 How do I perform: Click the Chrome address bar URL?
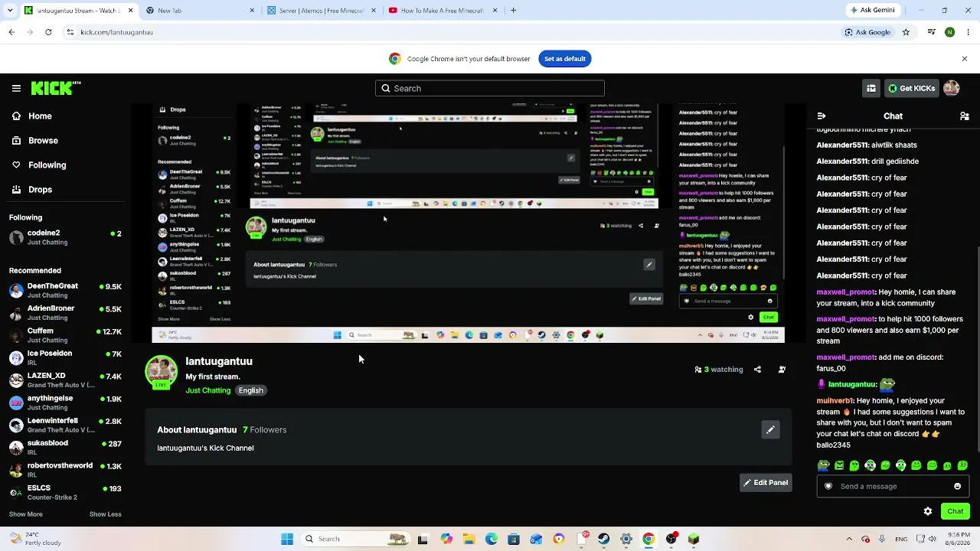(x=116, y=32)
